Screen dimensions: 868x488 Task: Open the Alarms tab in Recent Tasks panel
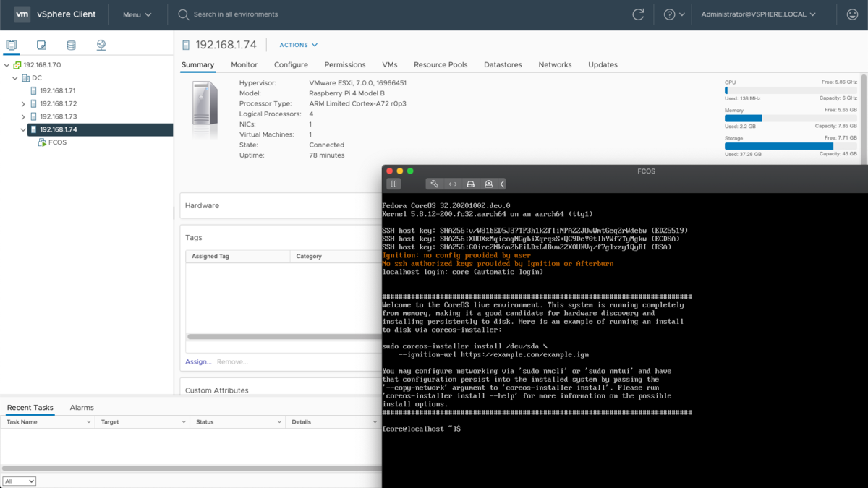tap(81, 407)
